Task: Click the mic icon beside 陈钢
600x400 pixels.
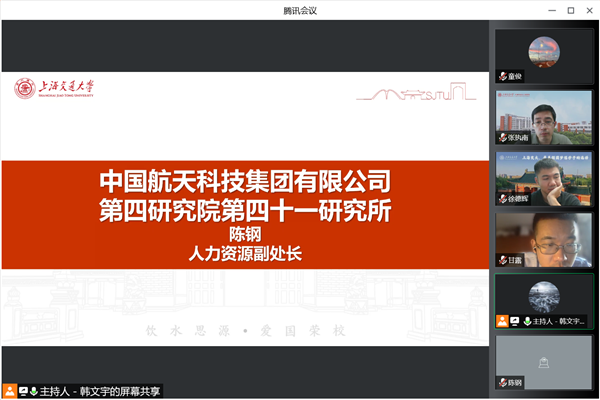Action: [x=505, y=382]
